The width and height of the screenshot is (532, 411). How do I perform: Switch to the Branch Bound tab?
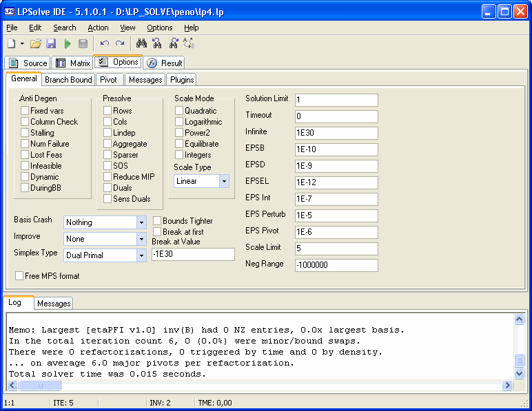68,80
